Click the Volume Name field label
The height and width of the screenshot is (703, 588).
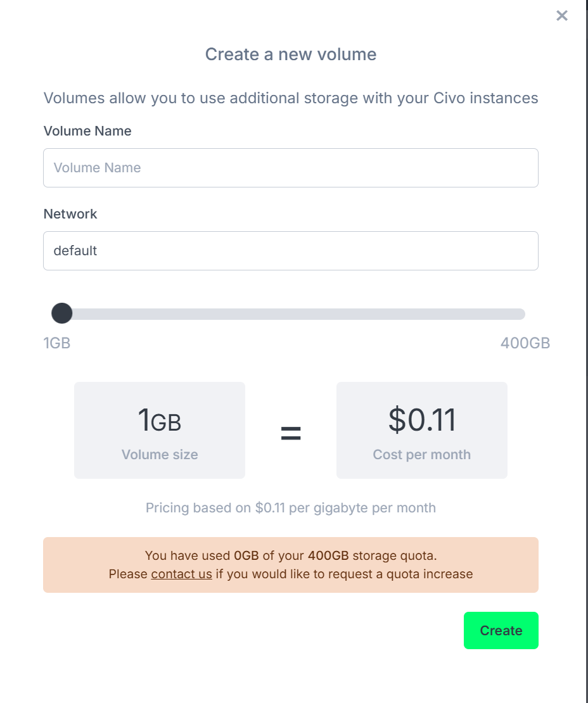click(x=87, y=131)
